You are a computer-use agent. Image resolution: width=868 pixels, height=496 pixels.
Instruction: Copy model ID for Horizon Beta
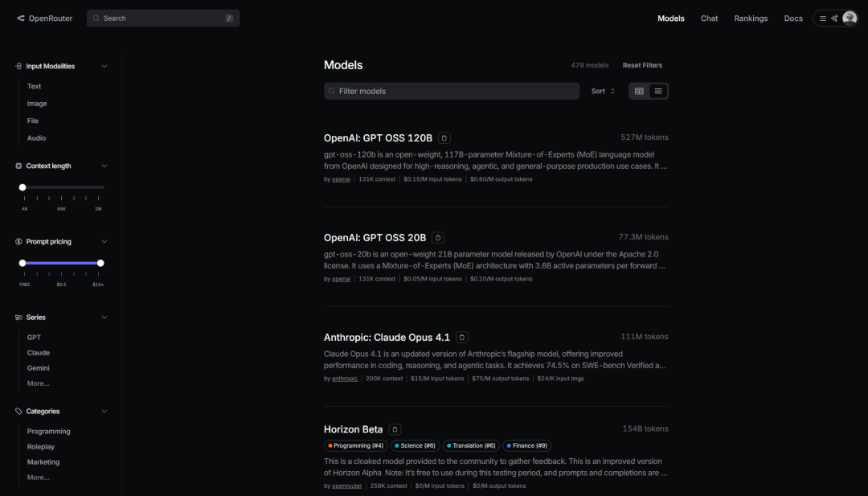point(395,429)
